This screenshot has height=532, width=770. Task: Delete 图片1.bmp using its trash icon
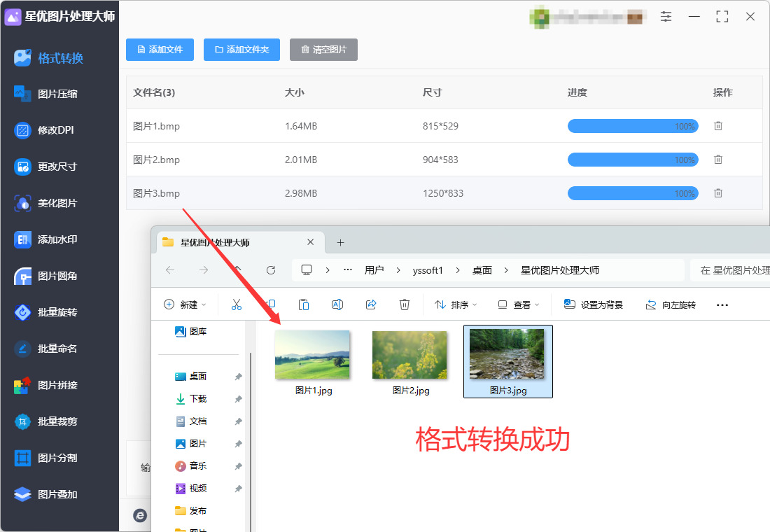click(x=718, y=126)
